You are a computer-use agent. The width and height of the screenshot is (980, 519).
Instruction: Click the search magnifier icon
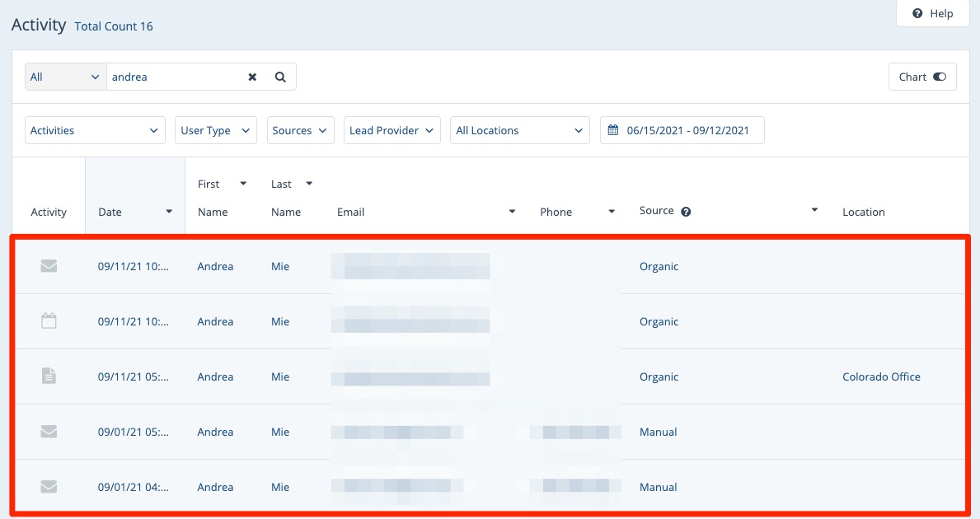[x=280, y=77]
